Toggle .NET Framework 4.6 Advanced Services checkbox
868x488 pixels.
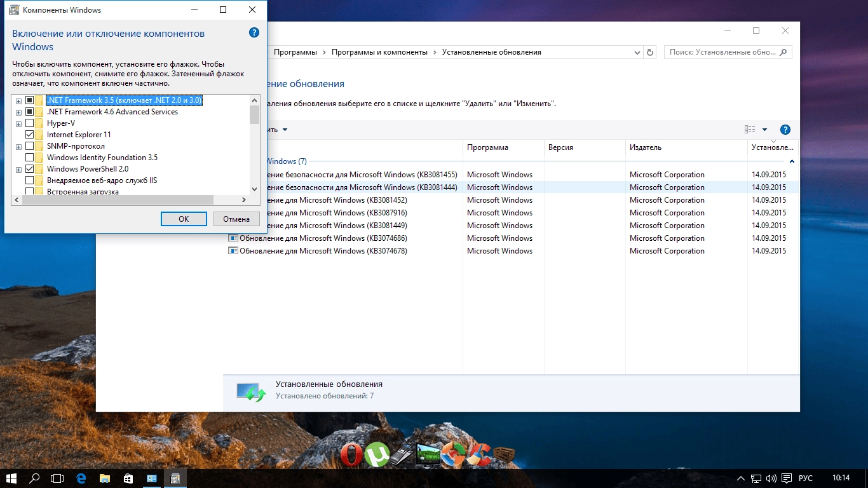click(x=29, y=112)
